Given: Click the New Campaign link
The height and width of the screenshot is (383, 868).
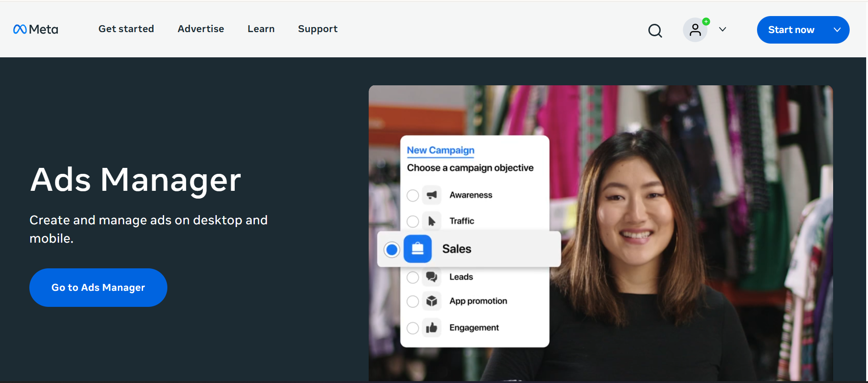Looking at the screenshot, I should point(440,150).
